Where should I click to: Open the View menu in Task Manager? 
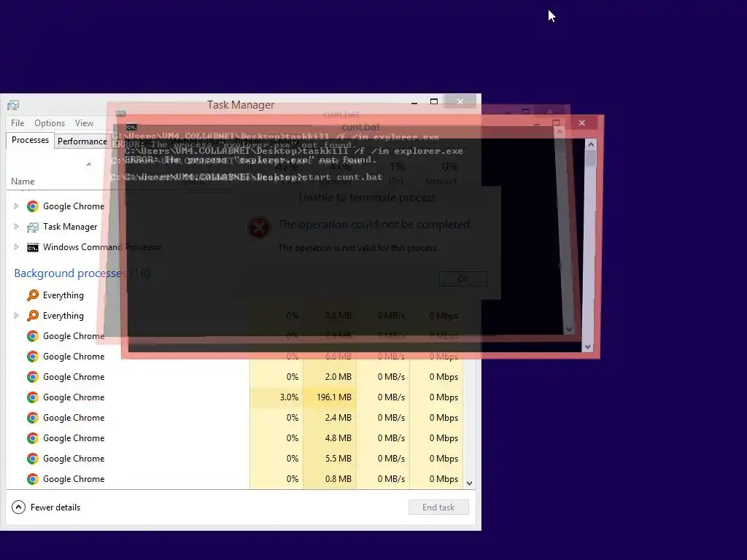pos(85,122)
